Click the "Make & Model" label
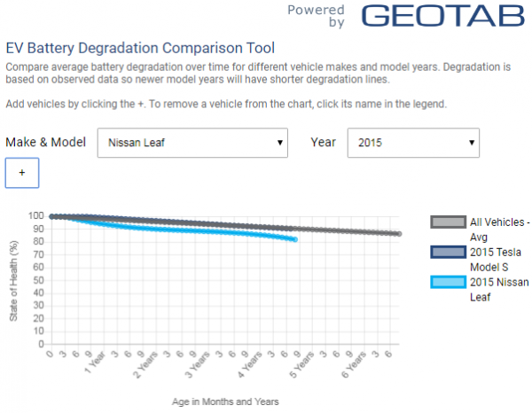This screenshot has height=413, width=532. (x=46, y=142)
